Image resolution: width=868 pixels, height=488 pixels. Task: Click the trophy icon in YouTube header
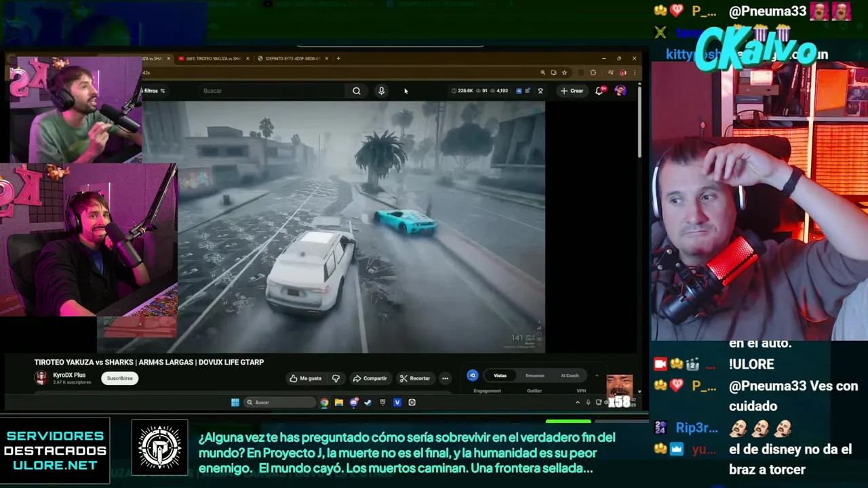(540, 91)
